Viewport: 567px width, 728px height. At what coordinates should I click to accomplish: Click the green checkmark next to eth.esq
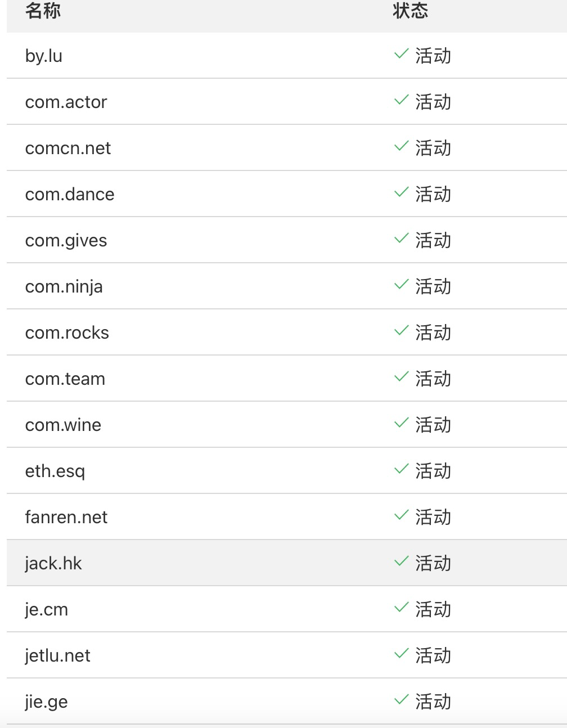[401, 470]
